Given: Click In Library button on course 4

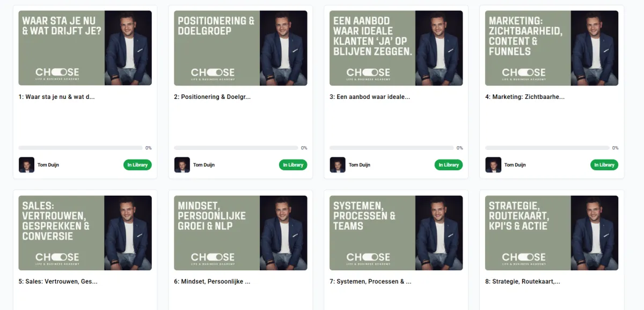Looking at the screenshot, I should (604, 165).
